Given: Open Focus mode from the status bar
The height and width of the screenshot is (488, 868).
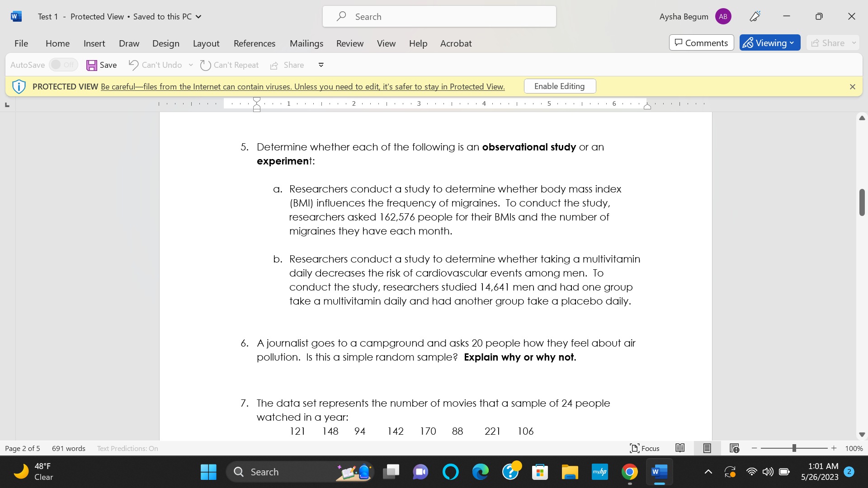Looking at the screenshot, I should pos(644,448).
